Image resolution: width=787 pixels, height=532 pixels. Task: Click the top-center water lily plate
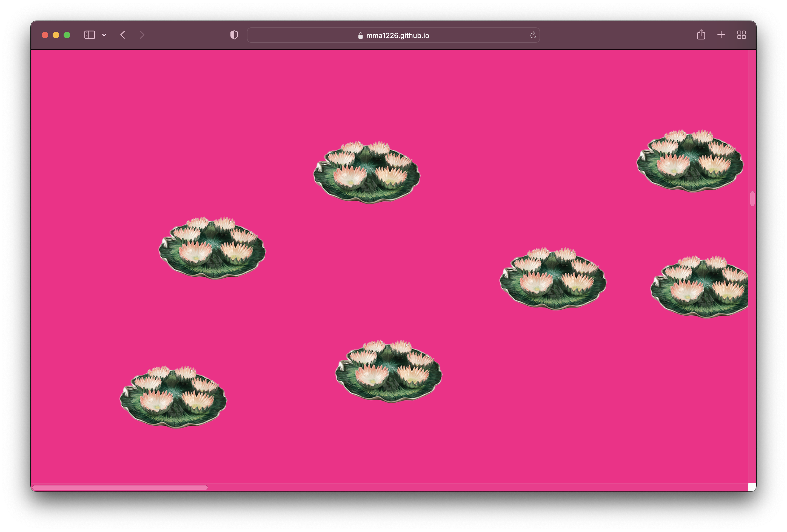367,172
